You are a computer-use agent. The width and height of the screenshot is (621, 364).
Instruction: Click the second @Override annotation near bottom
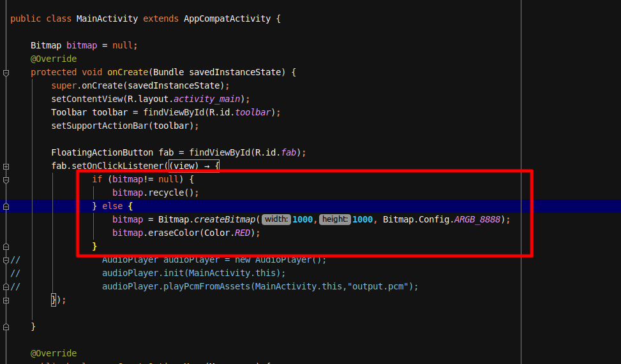(x=54, y=353)
